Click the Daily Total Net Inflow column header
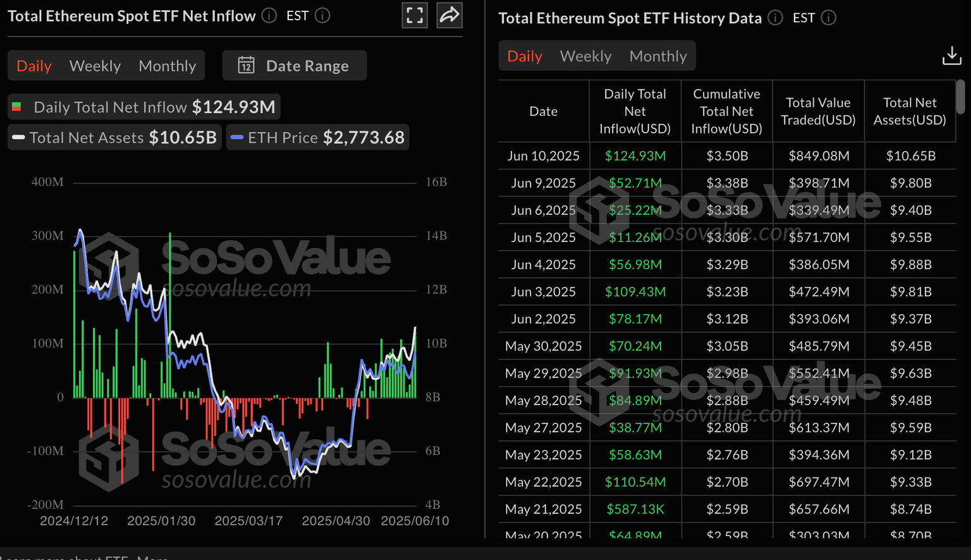The image size is (971, 560). coord(635,111)
